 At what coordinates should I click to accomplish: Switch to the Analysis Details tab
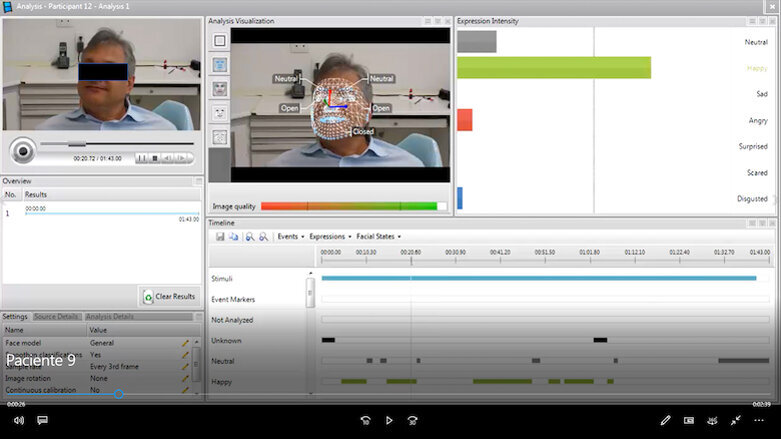click(x=109, y=316)
